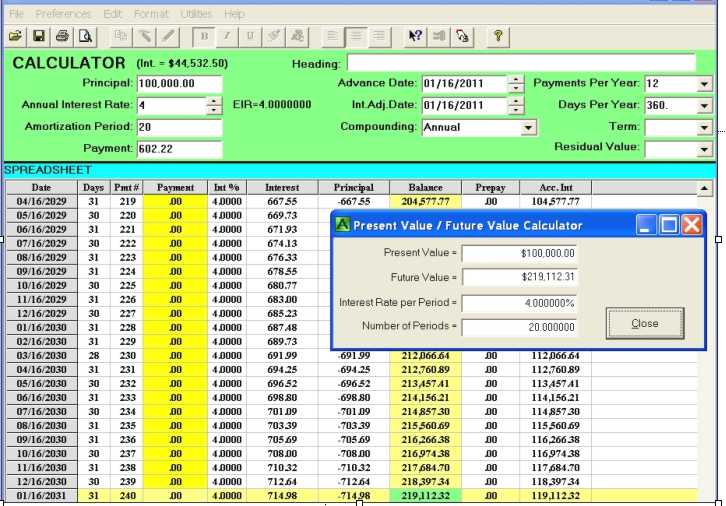Click the Heading input field

coord(520,63)
